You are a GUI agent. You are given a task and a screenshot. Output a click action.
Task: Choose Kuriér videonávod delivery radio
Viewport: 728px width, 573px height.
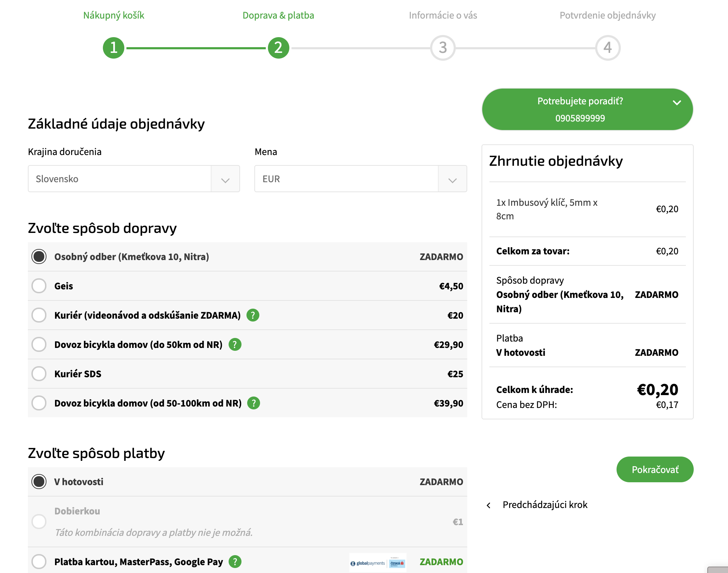point(39,315)
